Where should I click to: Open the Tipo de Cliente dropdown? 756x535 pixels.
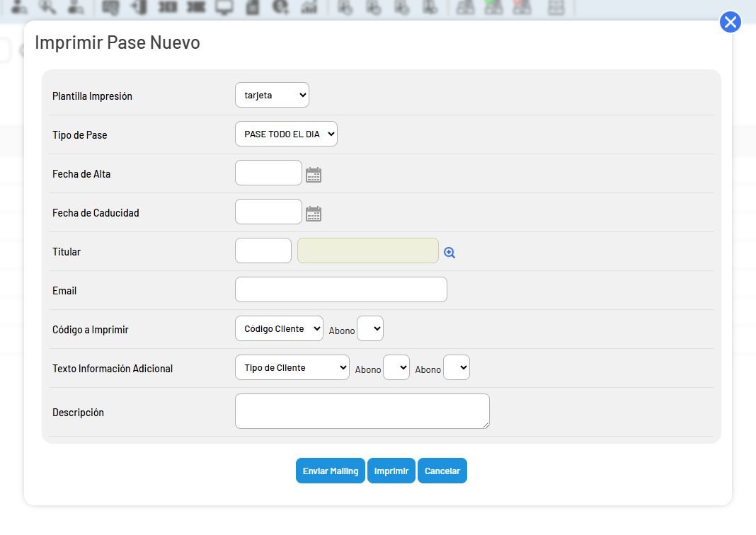tap(292, 368)
